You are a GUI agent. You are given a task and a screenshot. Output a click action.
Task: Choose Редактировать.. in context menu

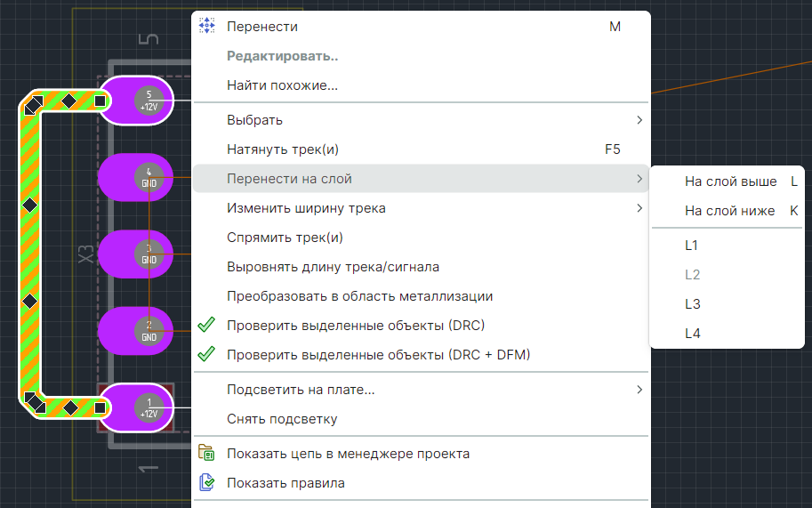coord(421,56)
